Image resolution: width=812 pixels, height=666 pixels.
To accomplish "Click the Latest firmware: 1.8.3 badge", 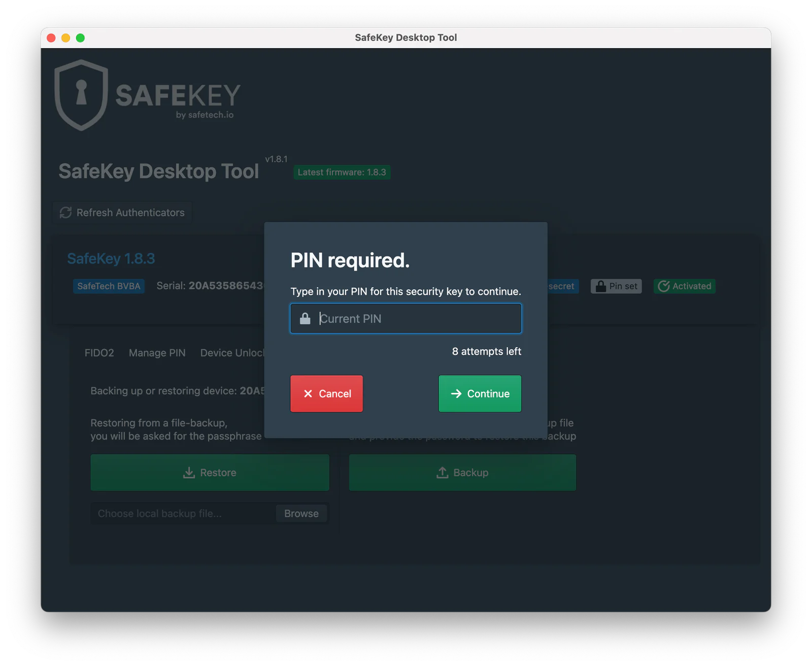I will tap(342, 172).
